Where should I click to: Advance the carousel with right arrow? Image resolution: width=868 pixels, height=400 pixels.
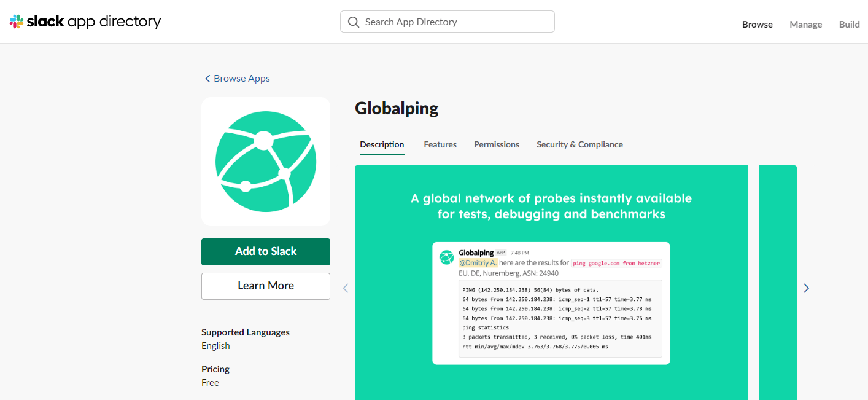pyautogui.click(x=806, y=288)
